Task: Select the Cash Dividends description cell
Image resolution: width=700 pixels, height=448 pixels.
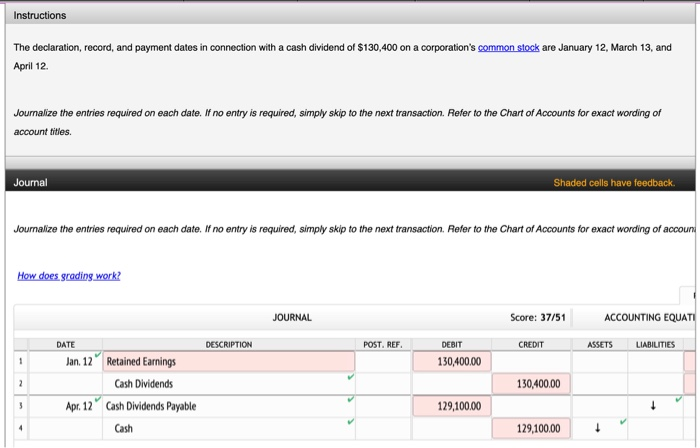Action: [229, 384]
